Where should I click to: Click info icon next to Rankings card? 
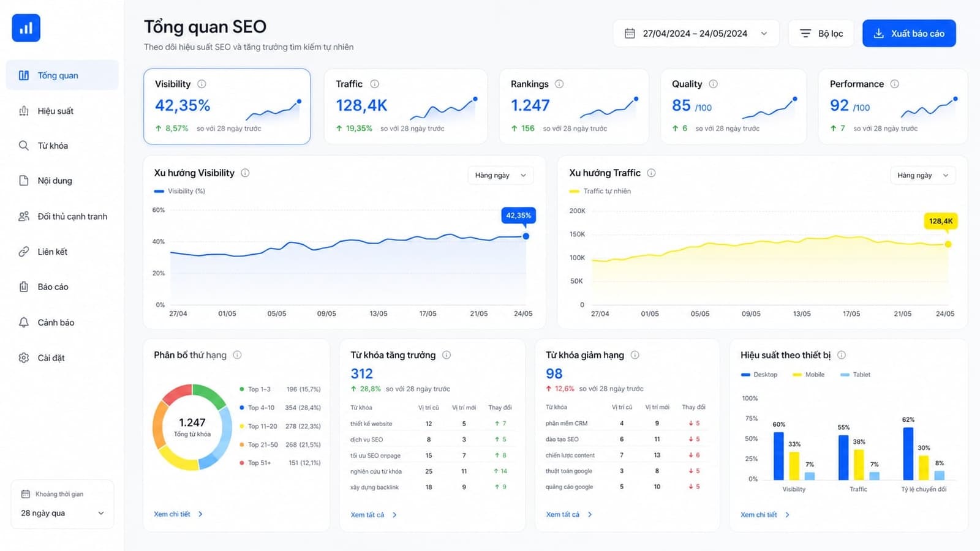559,84
